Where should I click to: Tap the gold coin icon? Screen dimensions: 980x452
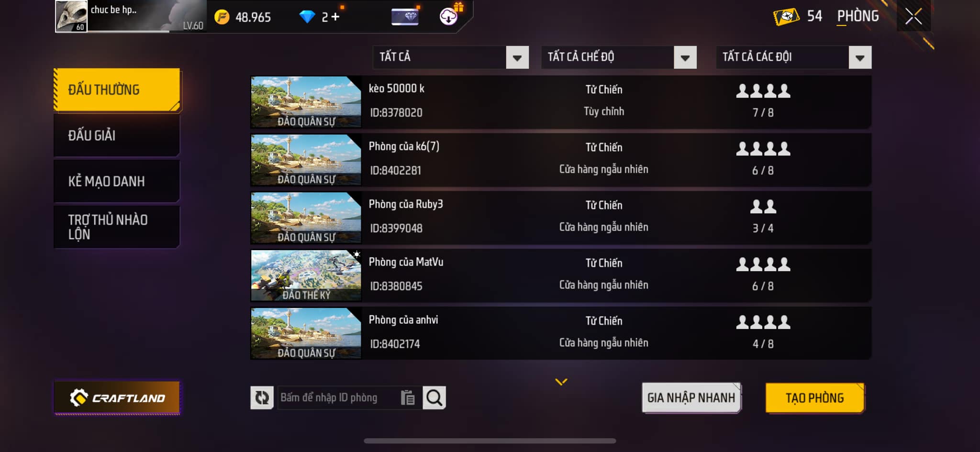222,17
